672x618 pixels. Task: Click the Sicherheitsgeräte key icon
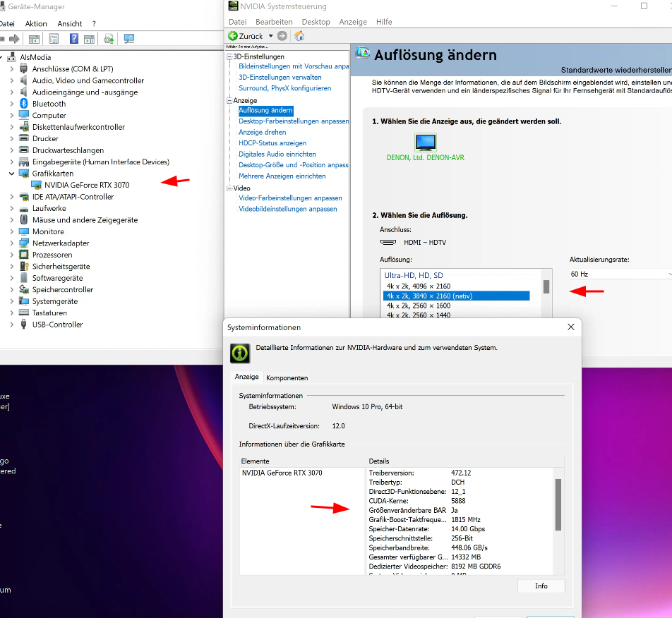coord(24,266)
